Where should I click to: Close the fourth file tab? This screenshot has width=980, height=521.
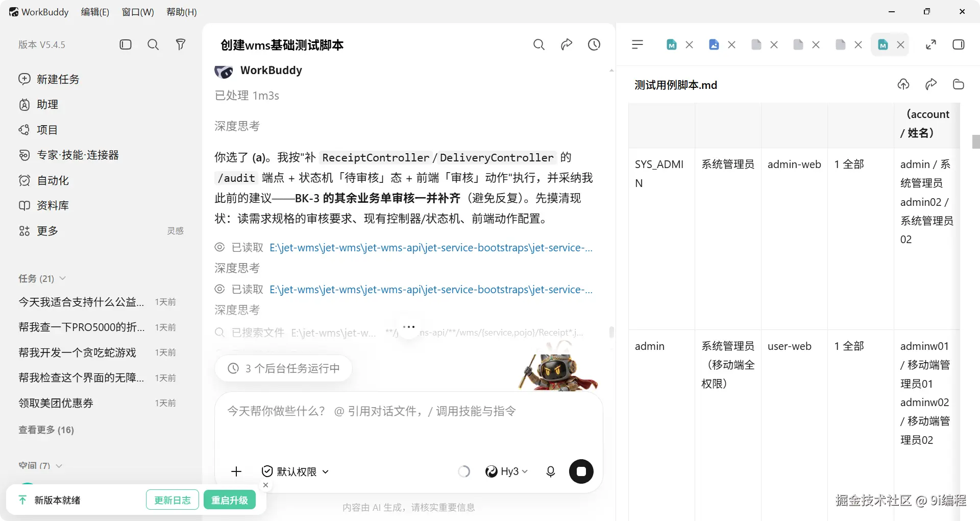coord(816,45)
